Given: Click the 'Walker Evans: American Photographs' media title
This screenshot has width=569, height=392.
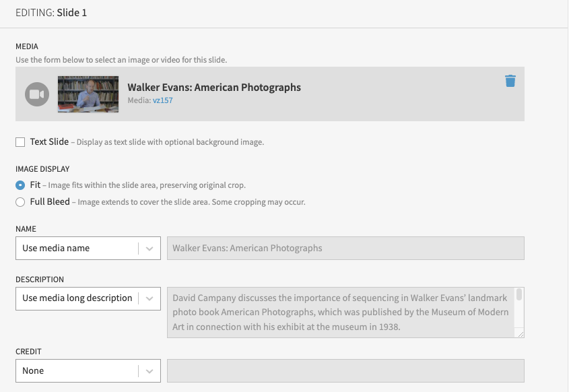Looking at the screenshot, I should [x=214, y=88].
